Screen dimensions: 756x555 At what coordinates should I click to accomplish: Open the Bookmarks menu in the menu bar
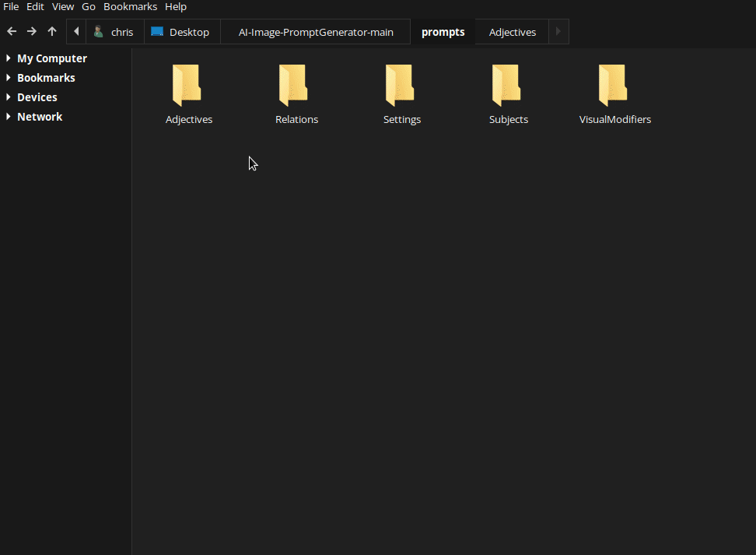coord(130,7)
